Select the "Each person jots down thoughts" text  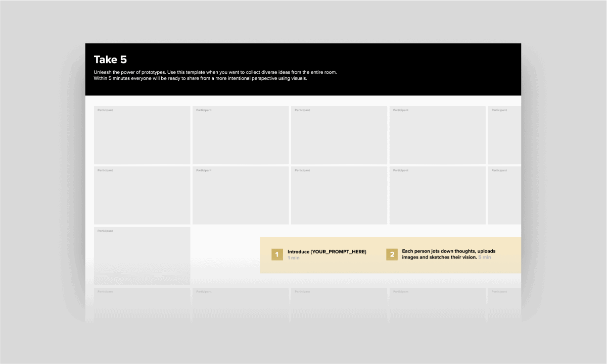(448, 251)
